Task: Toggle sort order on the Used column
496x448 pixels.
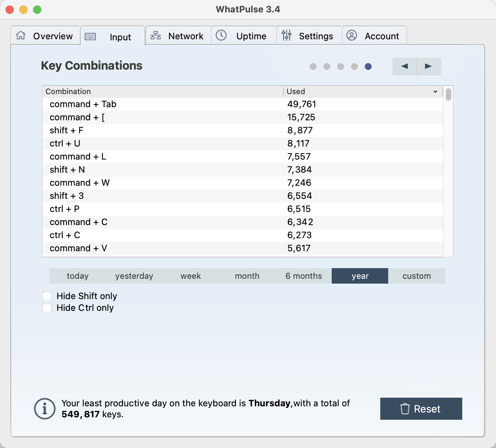Action: coord(362,92)
